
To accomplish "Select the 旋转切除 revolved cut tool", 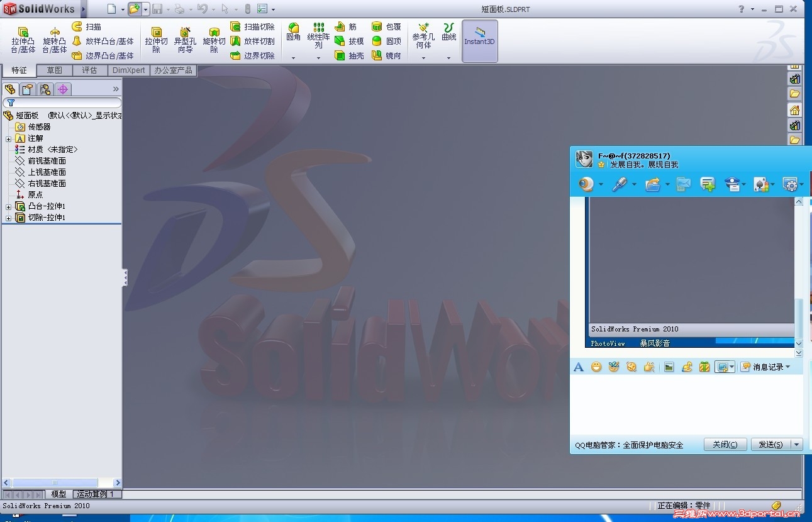I will [x=214, y=40].
